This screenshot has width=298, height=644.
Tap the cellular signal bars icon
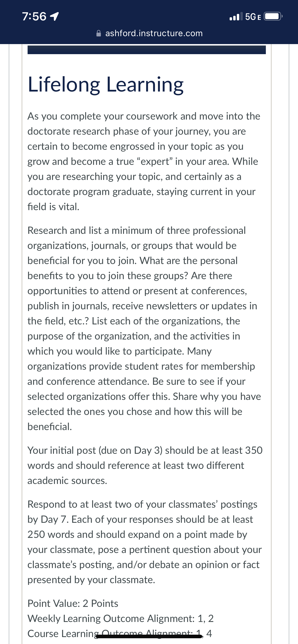(236, 17)
